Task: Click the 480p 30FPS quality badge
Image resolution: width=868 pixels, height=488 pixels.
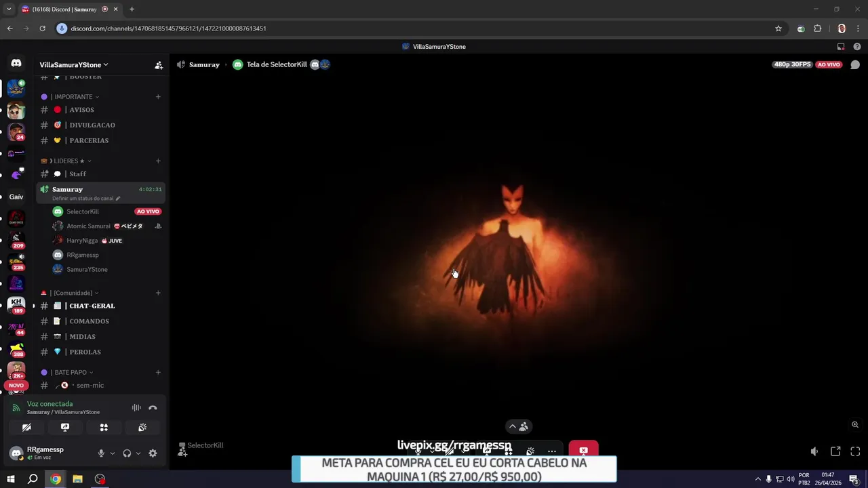Action: click(792, 64)
